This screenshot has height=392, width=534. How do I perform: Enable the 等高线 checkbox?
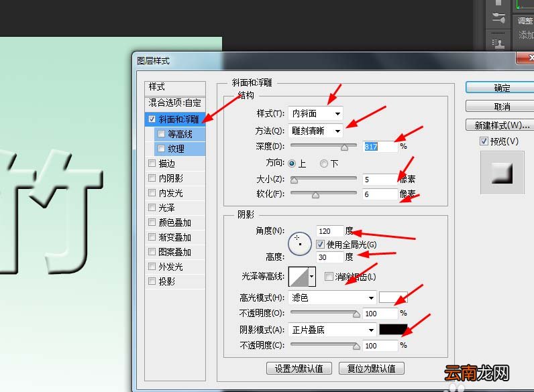tap(161, 134)
